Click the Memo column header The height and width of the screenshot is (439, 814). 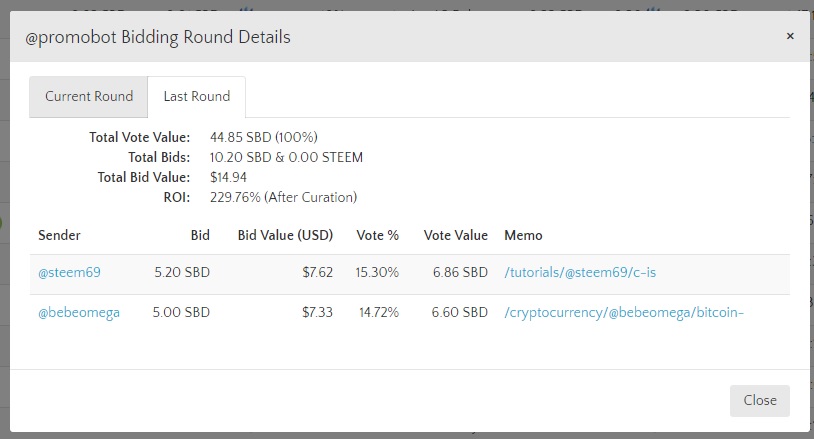(x=524, y=235)
